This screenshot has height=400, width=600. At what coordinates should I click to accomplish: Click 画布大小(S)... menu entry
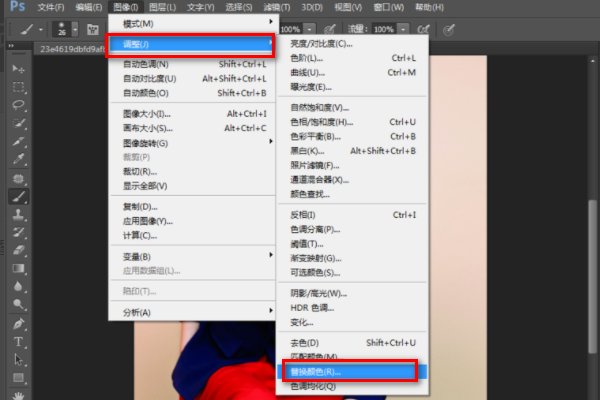192,128
